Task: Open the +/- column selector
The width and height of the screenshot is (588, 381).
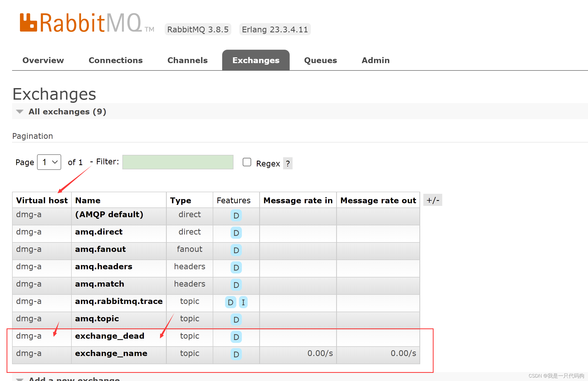Action: coord(433,200)
